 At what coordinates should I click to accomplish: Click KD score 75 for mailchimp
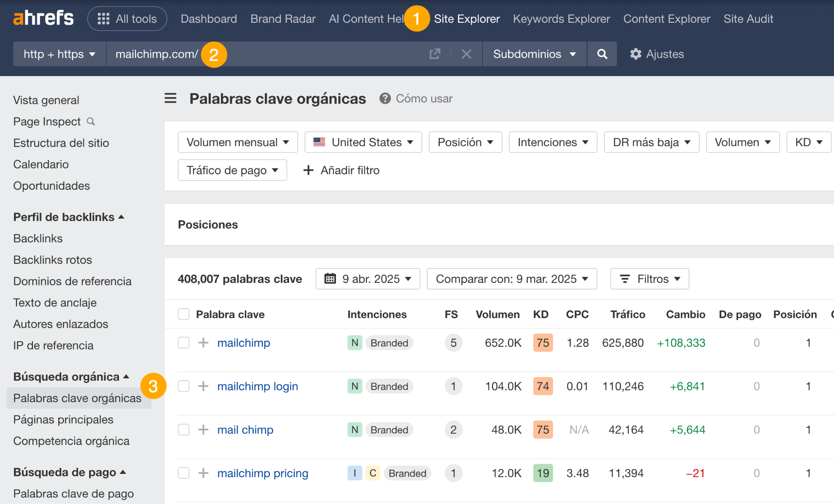click(542, 343)
